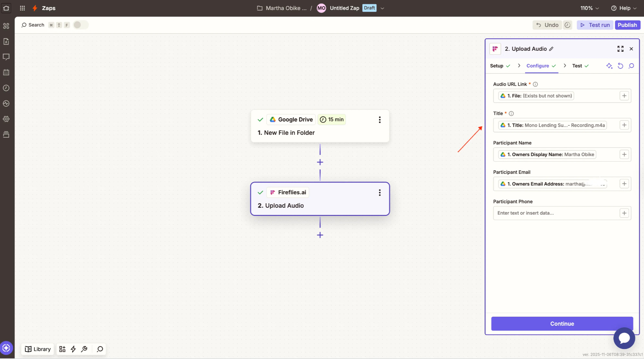Click the AI copilot sparkle icon in panel
644x359 pixels.
click(x=609, y=66)
